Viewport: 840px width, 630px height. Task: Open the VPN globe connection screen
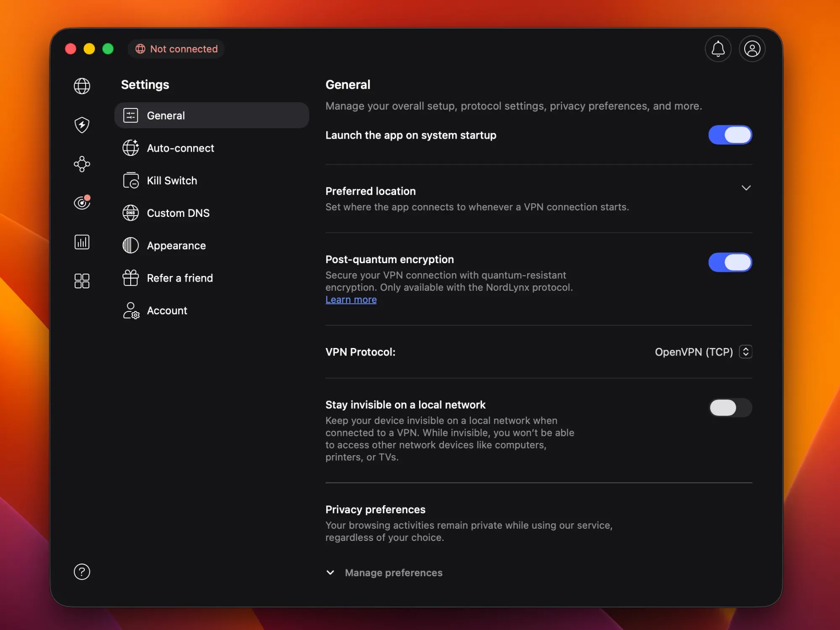(81, 86)
